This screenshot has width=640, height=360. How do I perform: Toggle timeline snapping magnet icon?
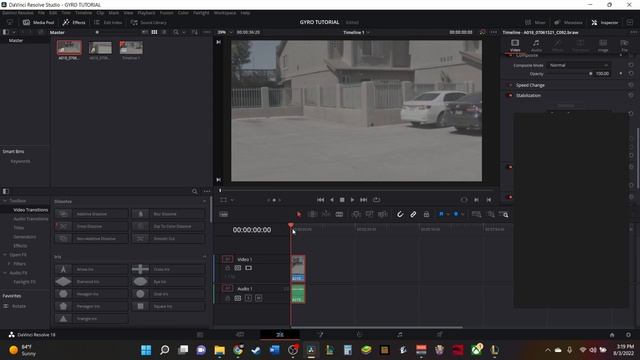400,214
